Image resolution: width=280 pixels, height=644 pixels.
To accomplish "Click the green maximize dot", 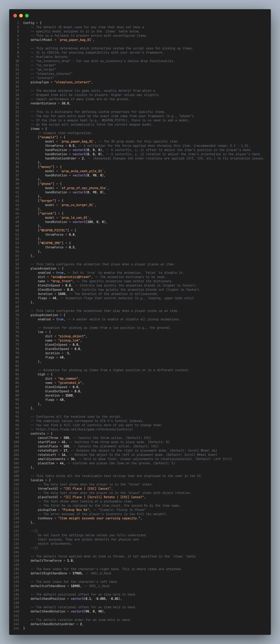I will click(27, 16).
